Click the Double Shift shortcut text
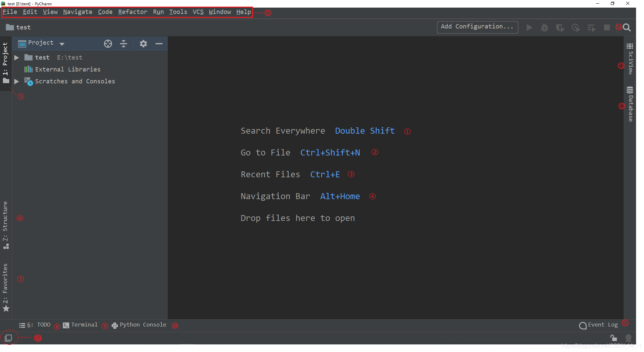Viewport: 644px width, 352px height. coord(365,131)
